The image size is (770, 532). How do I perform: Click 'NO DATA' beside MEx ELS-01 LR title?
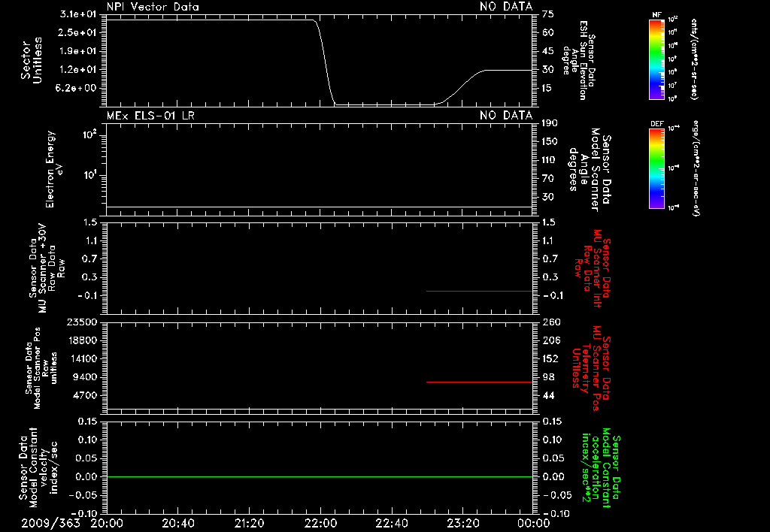coord(506,116)
